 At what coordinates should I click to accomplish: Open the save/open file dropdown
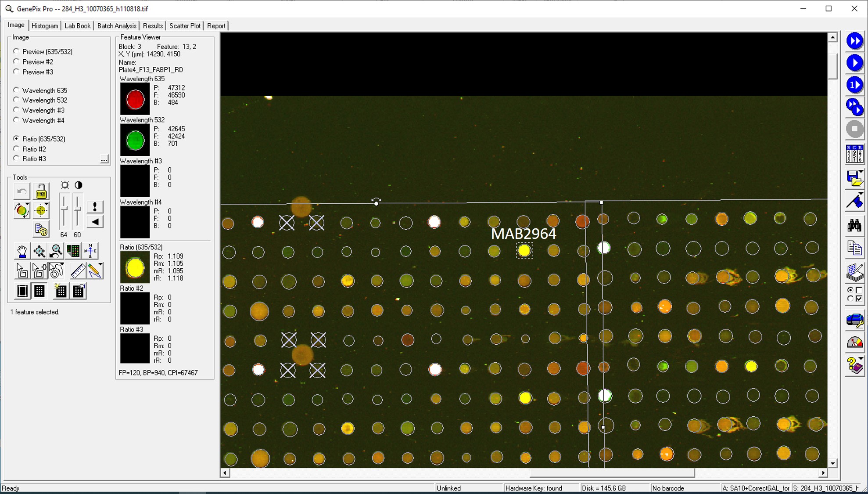point(861,172)
